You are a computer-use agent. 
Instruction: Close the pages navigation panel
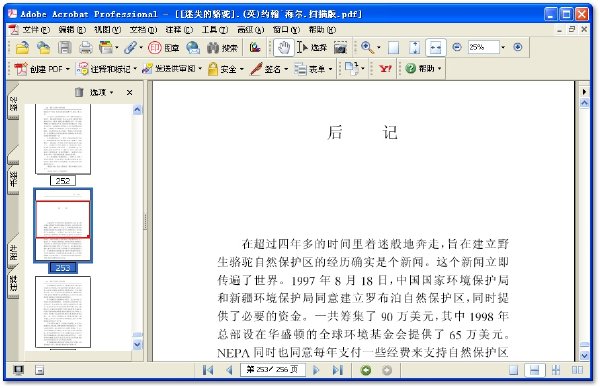[x=129, y=93]
